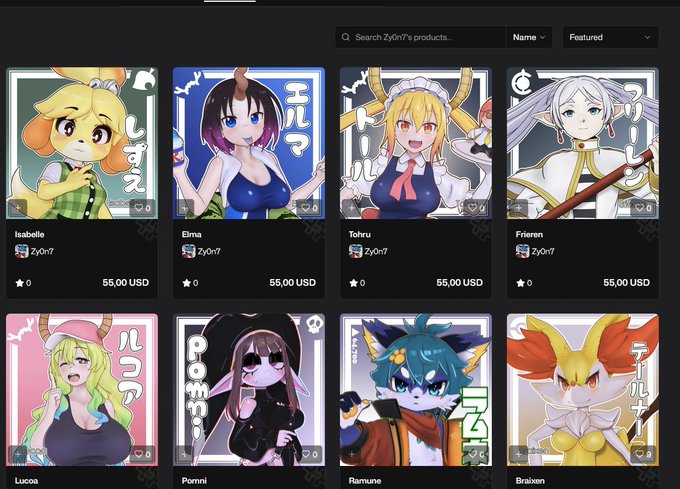Click the Isabelle product title

point(29,235)
